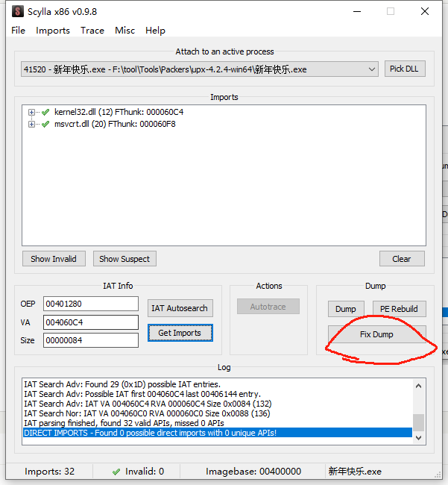Click the Fix Dump button
The width and height of the screenshot is (448, 485).
376,334
